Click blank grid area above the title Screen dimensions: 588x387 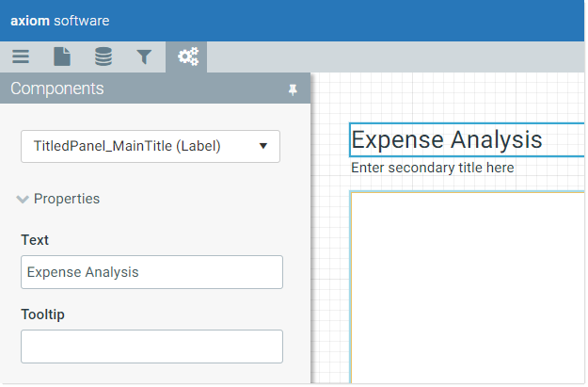(448, 97)
